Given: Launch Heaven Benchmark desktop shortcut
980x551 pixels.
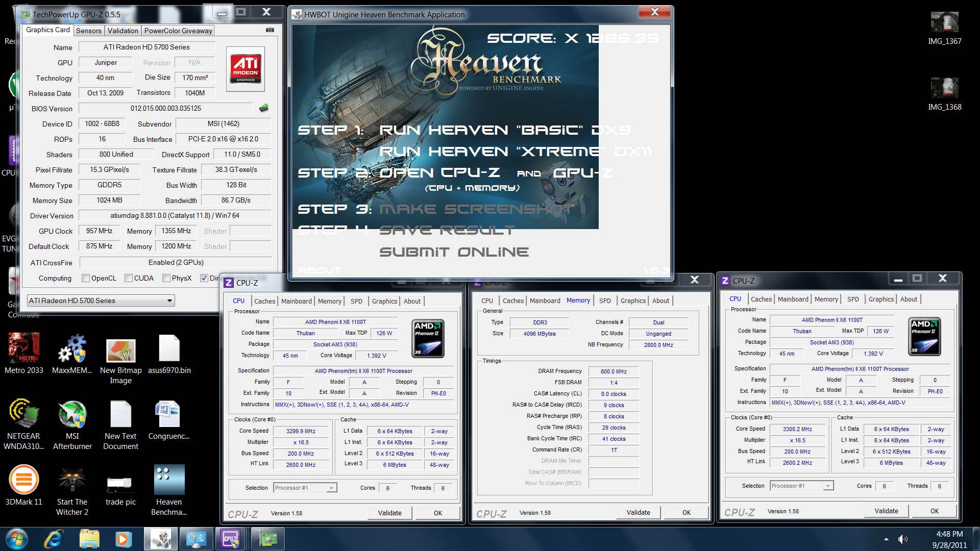Looking at the screenshot, I should (169, 490).
